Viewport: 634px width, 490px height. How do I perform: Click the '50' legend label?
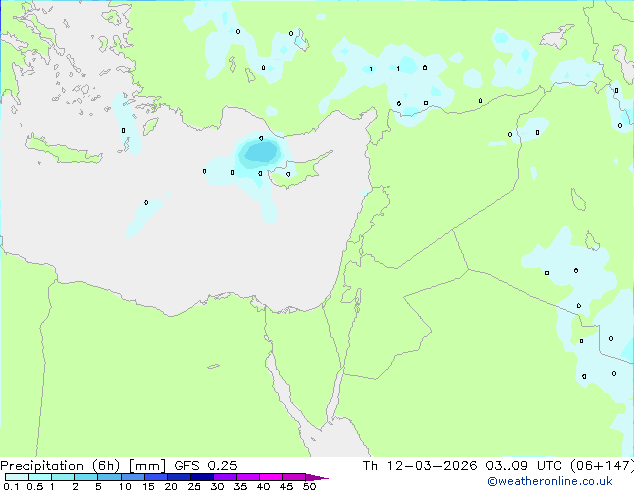(x=309, y=486)
